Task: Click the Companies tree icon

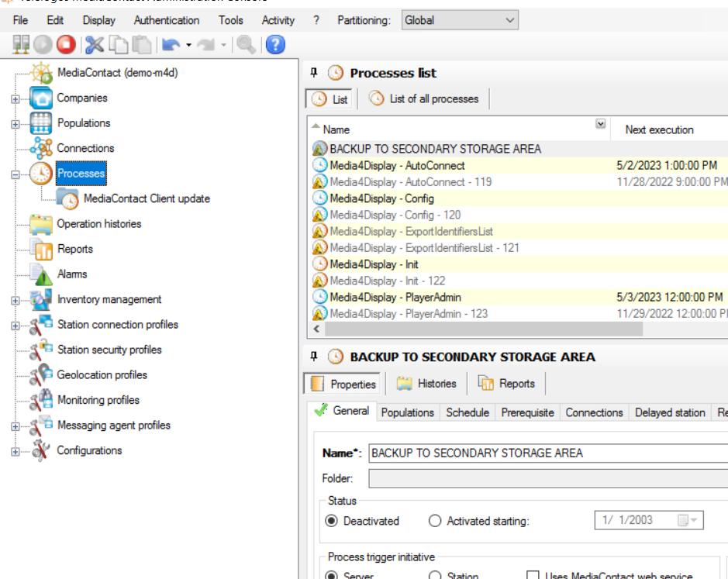Action: coord(41,98)
